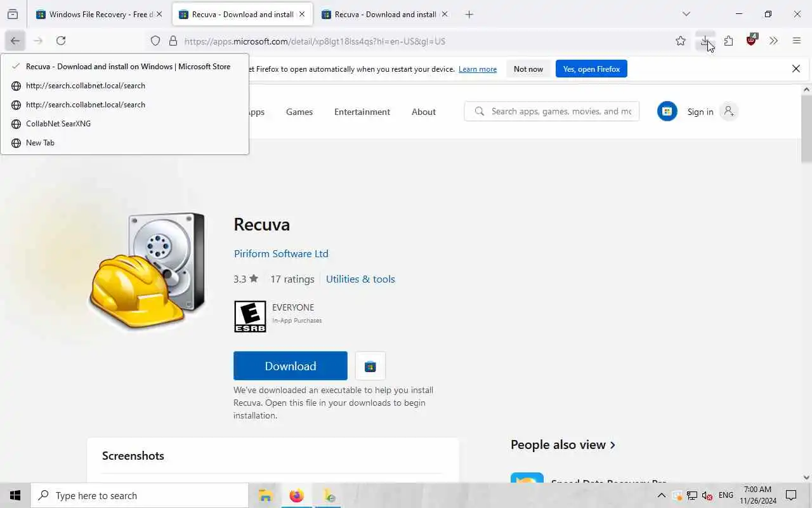The image size is (812, 508).
Task: Click the network tray icon
Action: [692, 495]
